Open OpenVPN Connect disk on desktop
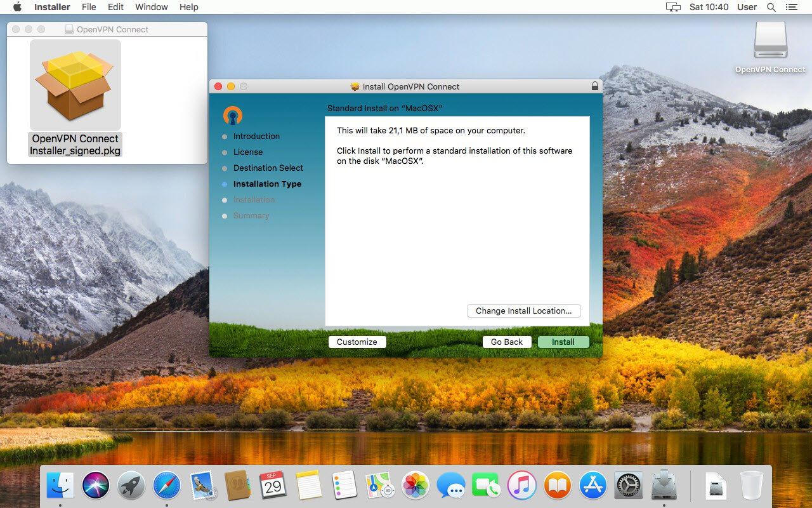 click(x=770, y=43)
